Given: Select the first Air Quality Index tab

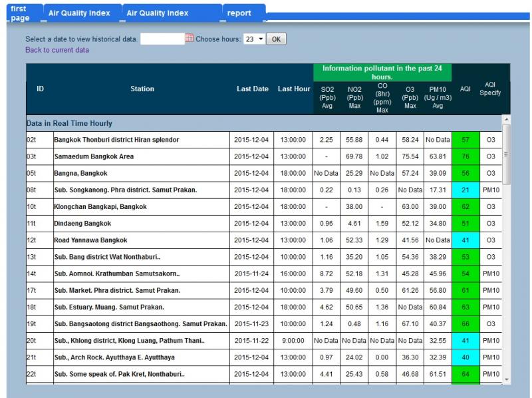Looking at the screenshot, I should pyautogui.click(x=82, y=13).
